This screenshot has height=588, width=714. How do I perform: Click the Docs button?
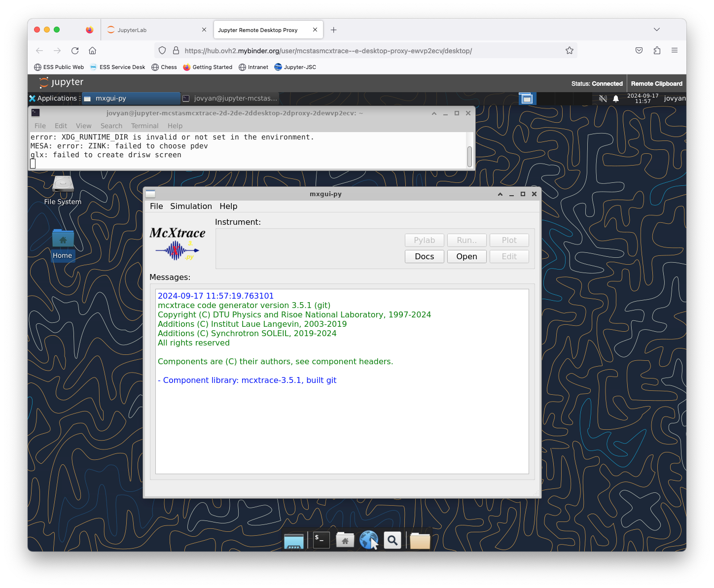coord(424,257)
